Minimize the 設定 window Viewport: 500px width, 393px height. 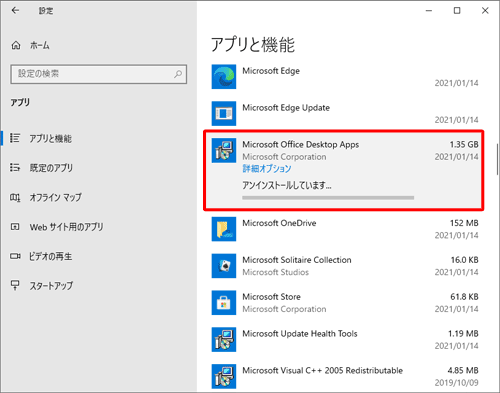429,11
